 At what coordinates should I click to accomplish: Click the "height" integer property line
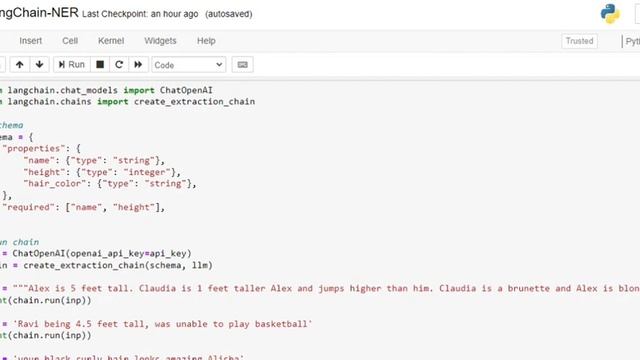102,172
